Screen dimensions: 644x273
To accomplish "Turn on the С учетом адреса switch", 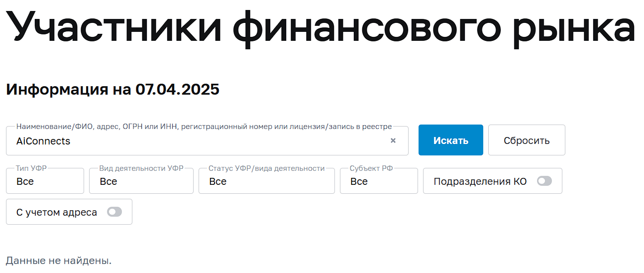I will click(114, 212).
